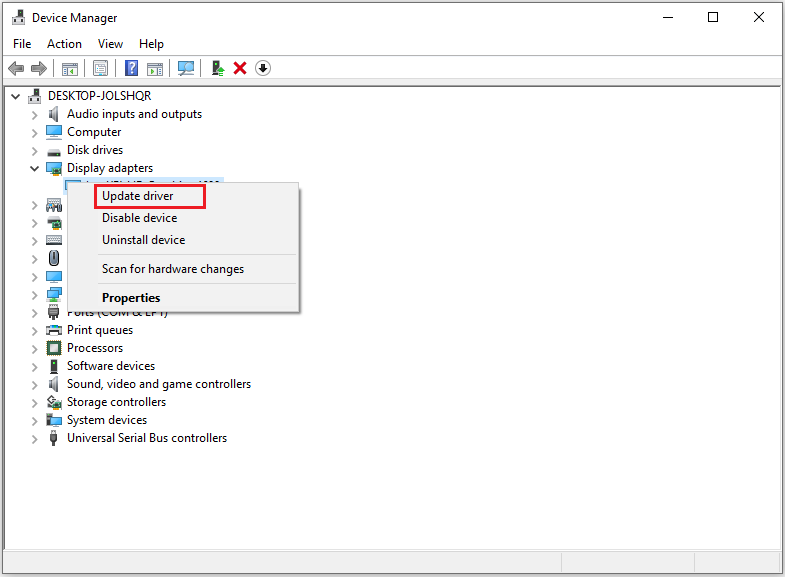
Task: Select the DESKTOP-JOLSHQR computer icon
Action: [35, 96]
